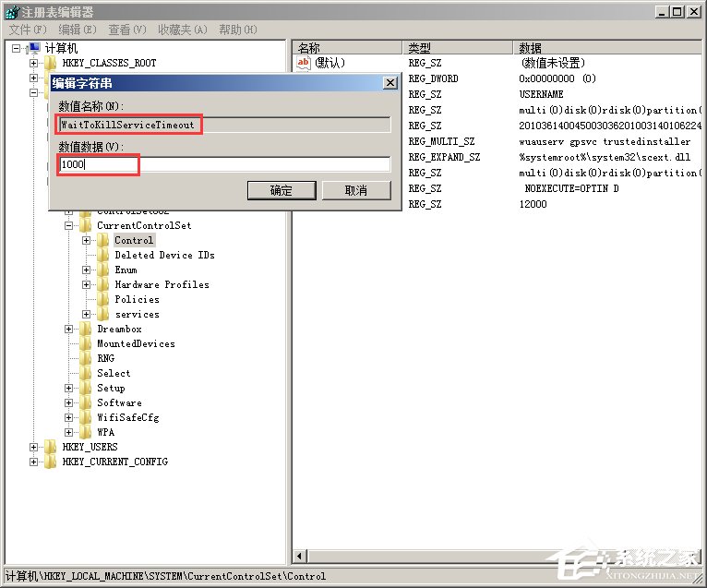
Task: Select the Deleted Device IDs key
Action: click(x=164, y=255)
